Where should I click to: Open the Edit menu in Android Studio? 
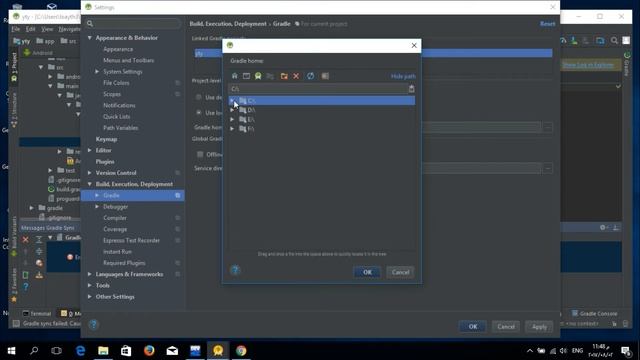(x=31, y=29)
